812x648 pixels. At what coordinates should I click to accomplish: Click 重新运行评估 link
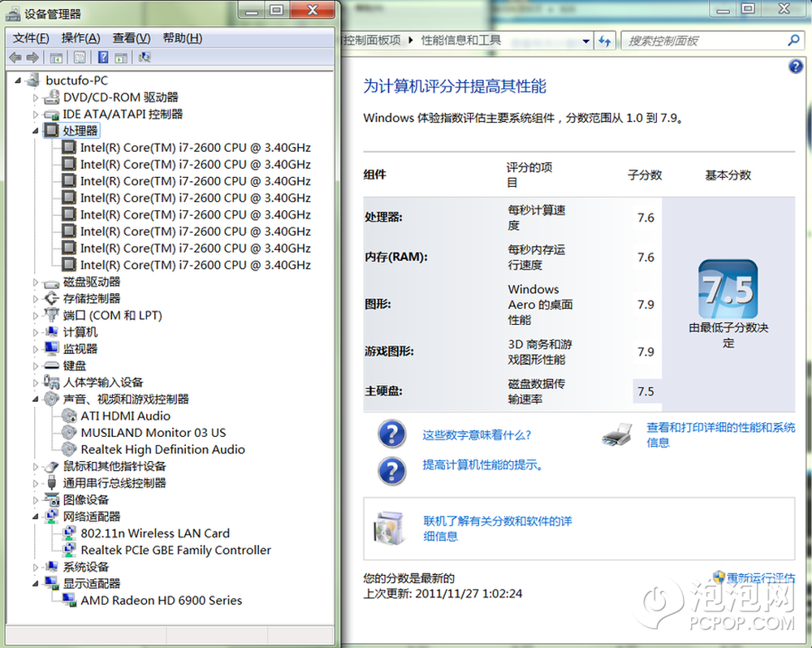pos(760,577)
